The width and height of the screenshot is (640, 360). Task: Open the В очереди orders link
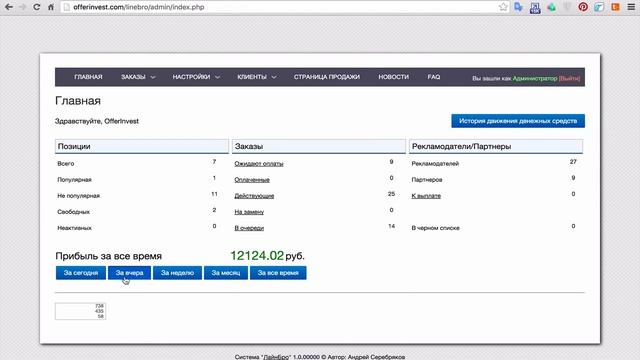[249, 228]
